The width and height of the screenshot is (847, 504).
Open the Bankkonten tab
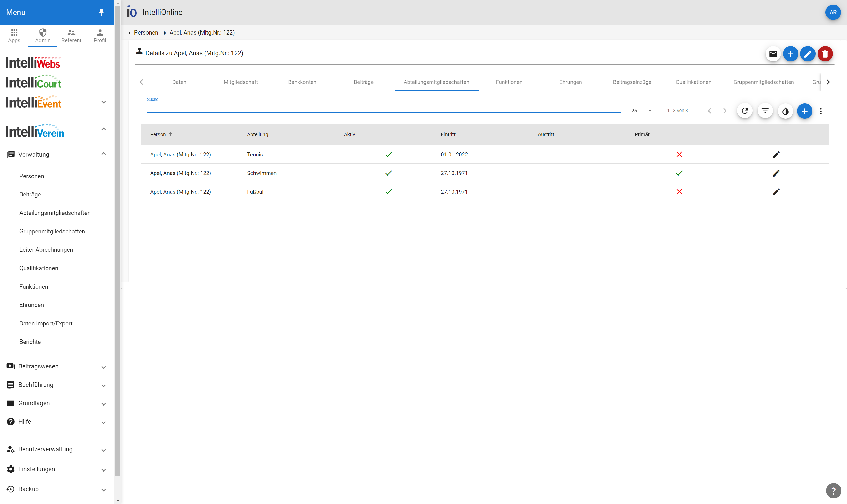click(x=302, y=82)
